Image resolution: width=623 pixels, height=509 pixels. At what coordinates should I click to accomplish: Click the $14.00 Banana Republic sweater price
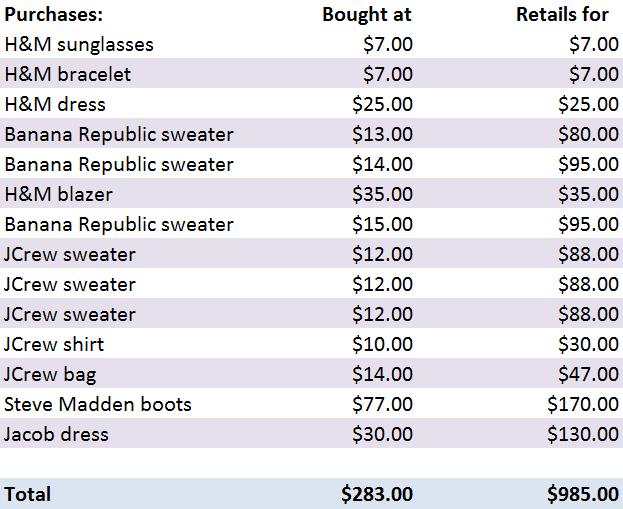(382, 164)
